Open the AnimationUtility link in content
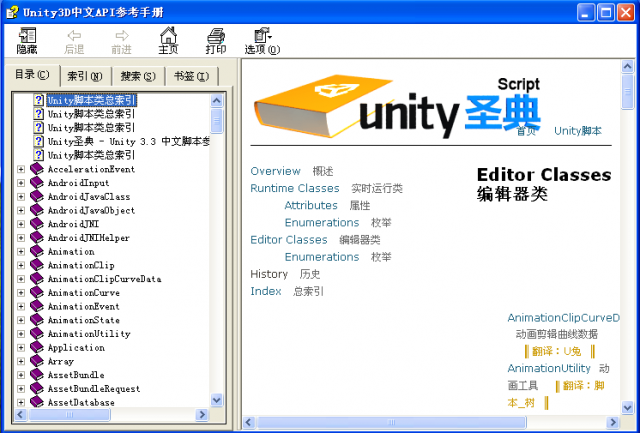Screen dimensions: 640x433 pos(549,368)
